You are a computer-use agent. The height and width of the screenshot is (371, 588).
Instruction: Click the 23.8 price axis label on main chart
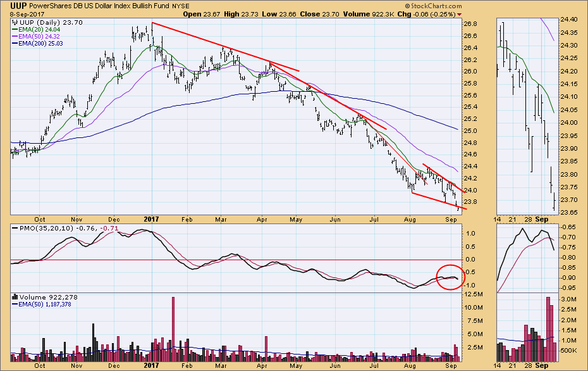coord(470,202)
